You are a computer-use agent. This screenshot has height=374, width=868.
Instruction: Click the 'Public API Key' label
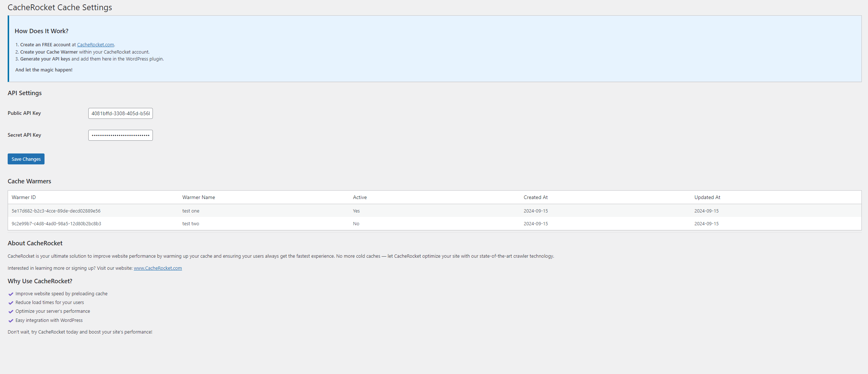click(x=24, y=113)
